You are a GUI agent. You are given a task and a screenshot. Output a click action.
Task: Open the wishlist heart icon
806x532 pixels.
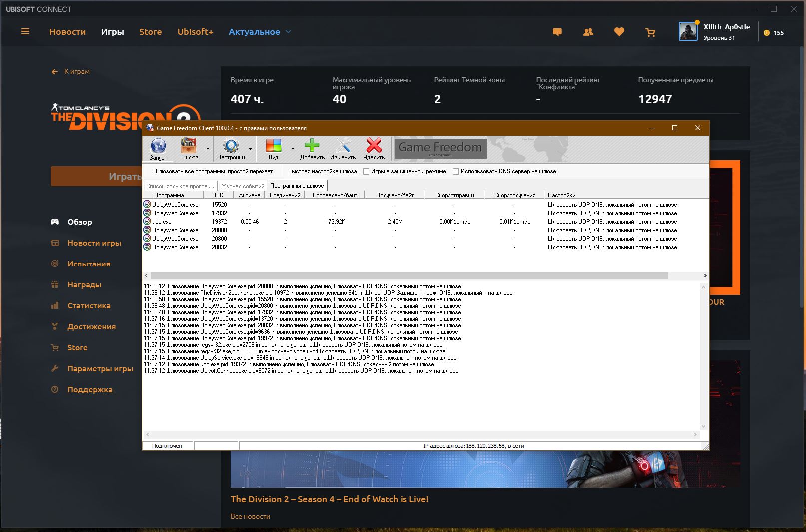click(619, 32)
